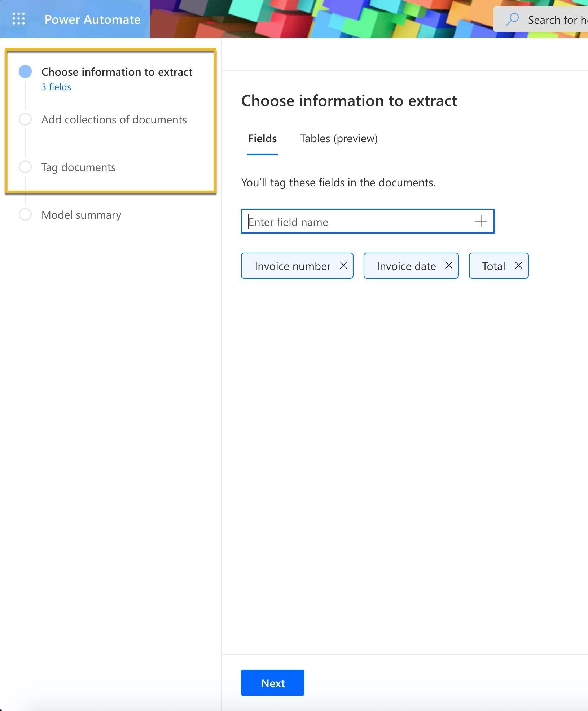
Task: Open the app launcher waffle menu
Action: coord(19,19)
